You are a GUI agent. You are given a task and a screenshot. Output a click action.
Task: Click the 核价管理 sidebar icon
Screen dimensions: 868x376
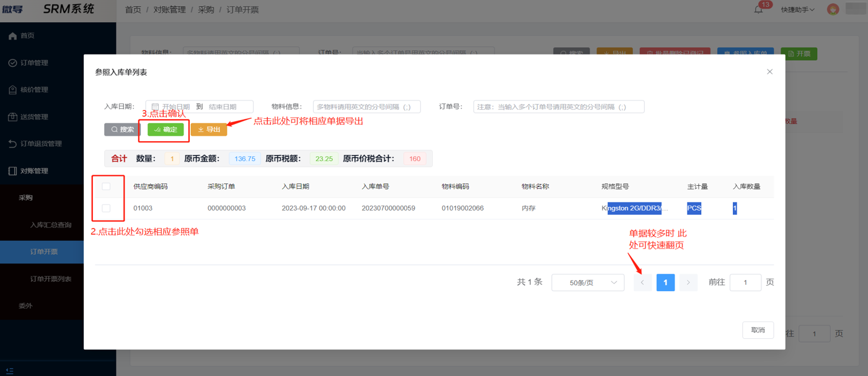[12, 90]
